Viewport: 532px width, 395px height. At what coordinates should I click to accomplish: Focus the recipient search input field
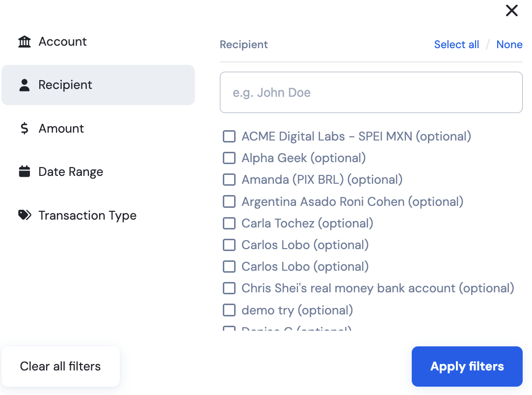pos(371,92)
